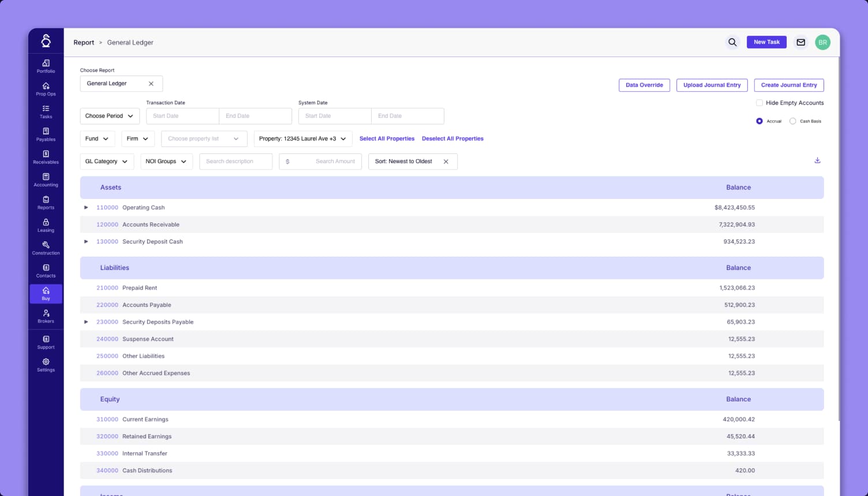This screenshot has height=496, width=868.
Task: Click the export download icon above the ledger
Action: click(x=817, y=160)
